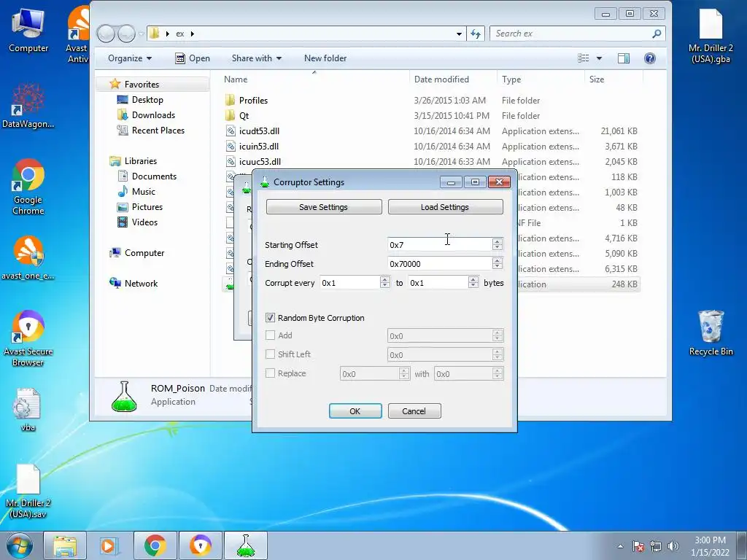Image resolution: width=747 pixels, height=560 pixels.
Task: Open Avast Secure Browser taskbar icon
Action: pos(200,545)
